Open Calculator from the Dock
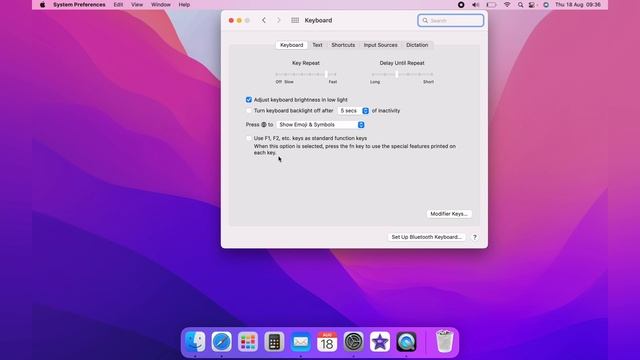Image resolution: width=640 pixels, height=360 pixels. [274, 342]
